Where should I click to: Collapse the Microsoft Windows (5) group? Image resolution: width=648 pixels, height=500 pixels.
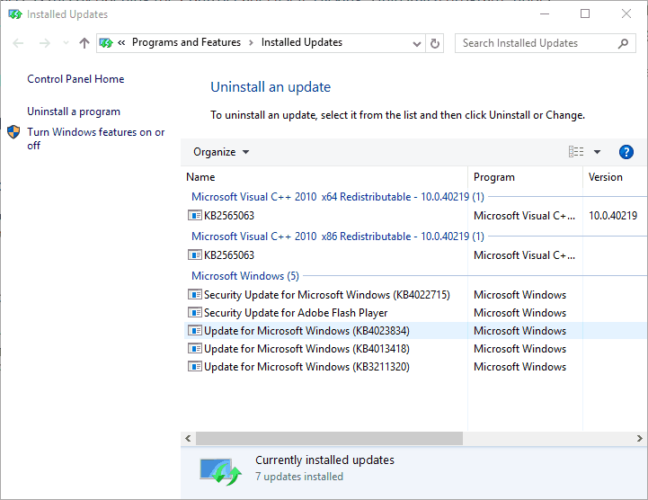(245, 276)
